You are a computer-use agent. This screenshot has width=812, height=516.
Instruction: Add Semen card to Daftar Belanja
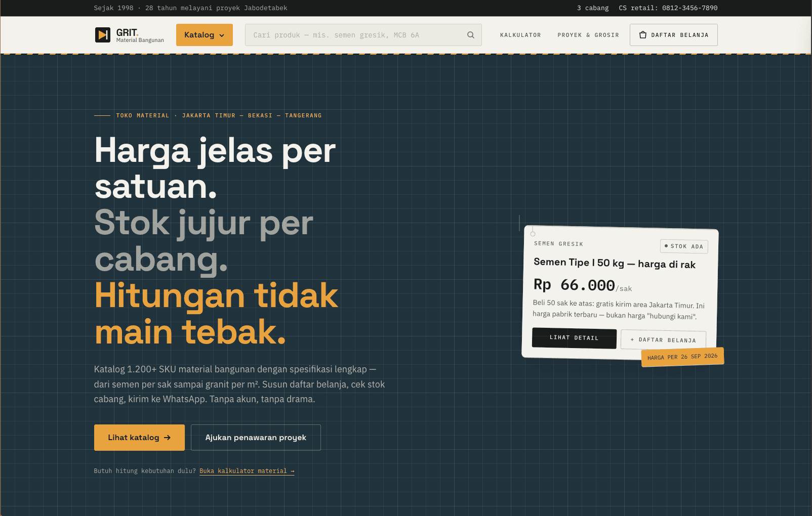tap(663, 340)
